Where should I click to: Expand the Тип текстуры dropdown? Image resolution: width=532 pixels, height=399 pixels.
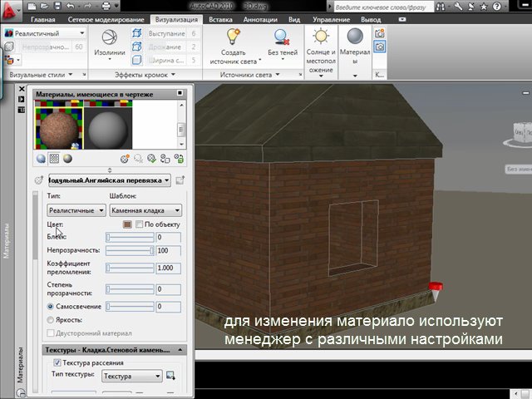(131, 376)
